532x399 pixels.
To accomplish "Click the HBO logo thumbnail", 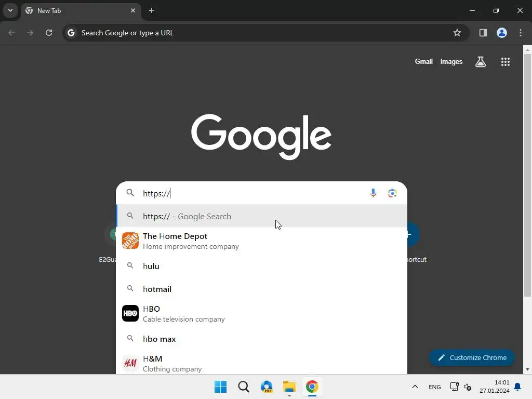I will tap(130, 313).
